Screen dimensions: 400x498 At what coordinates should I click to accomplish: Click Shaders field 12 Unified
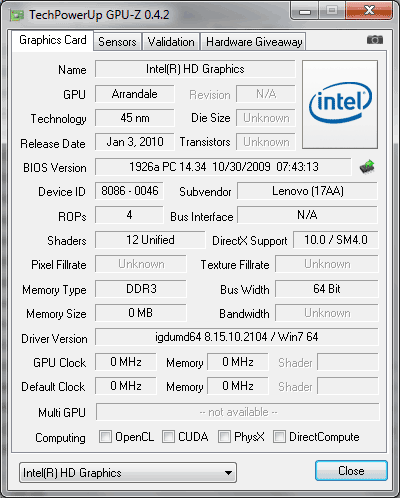pyautogui.click(x=150, y=240)
